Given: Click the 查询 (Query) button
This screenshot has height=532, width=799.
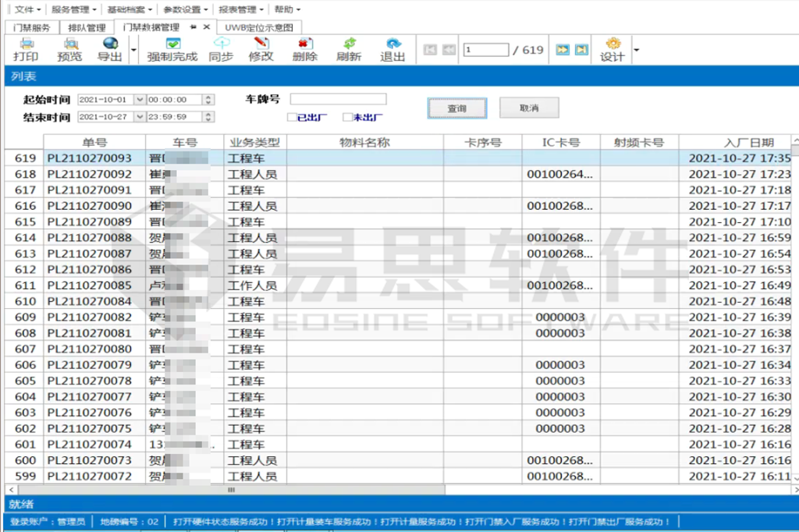Looking at the screenshot, I should [x=457, y=108].
